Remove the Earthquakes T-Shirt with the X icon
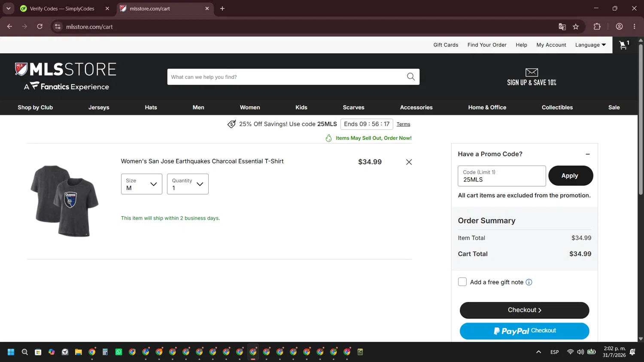Viewport: 644px width, 362px height. pos(409,162)
